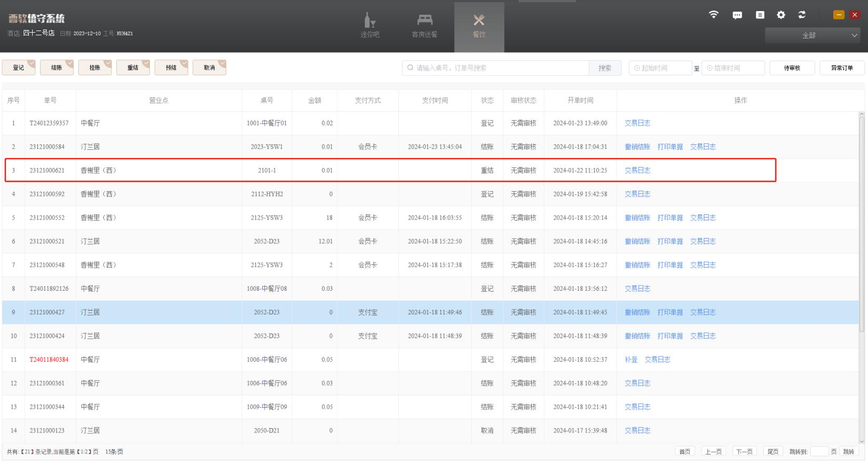Open the document list icon in header
This screenshot has width=868, height=464.
pos(760,15)
